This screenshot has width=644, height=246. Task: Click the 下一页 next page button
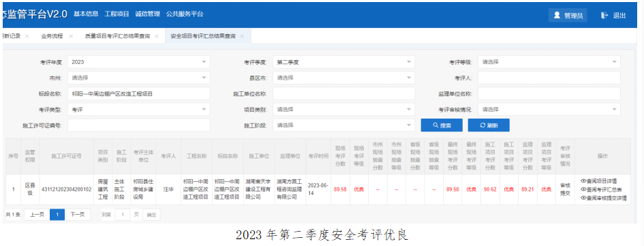pyautogui.click(x=78, y=215)
